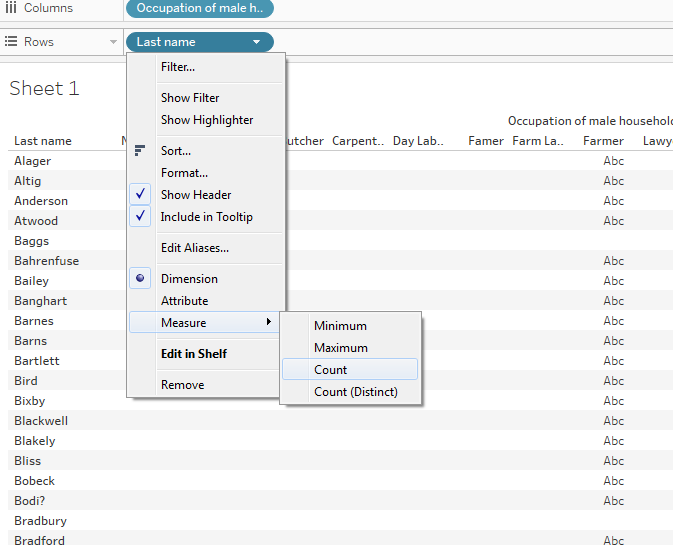Select Edit in Shelf option

click(x=193, y=354)
